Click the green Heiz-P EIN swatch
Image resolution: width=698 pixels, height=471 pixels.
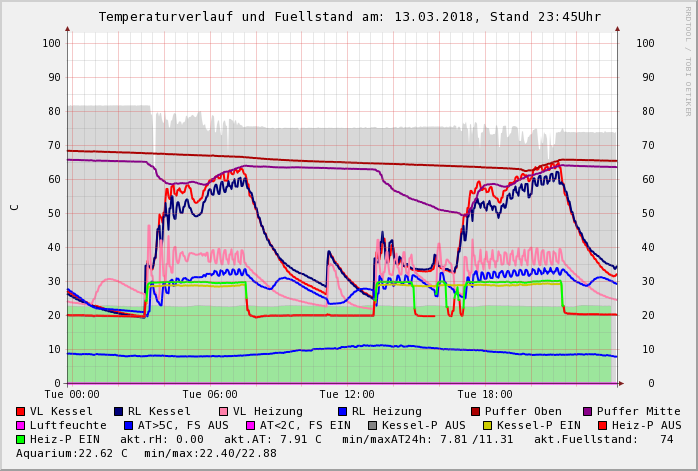click(21, 440)
